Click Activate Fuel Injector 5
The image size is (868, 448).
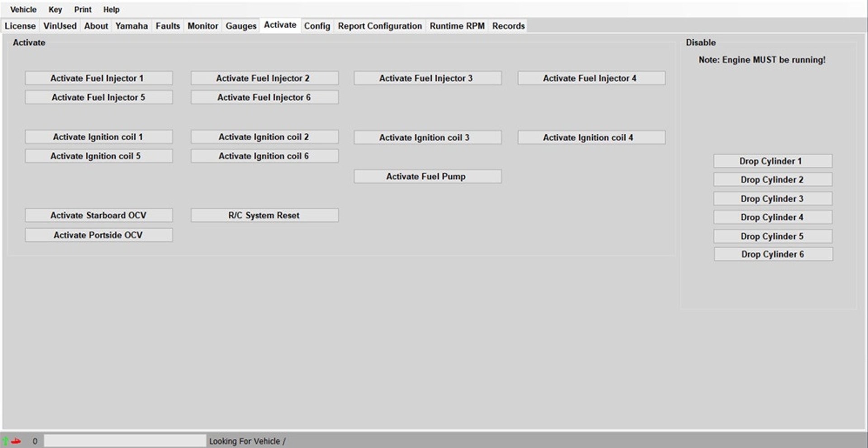coord(99,97)
